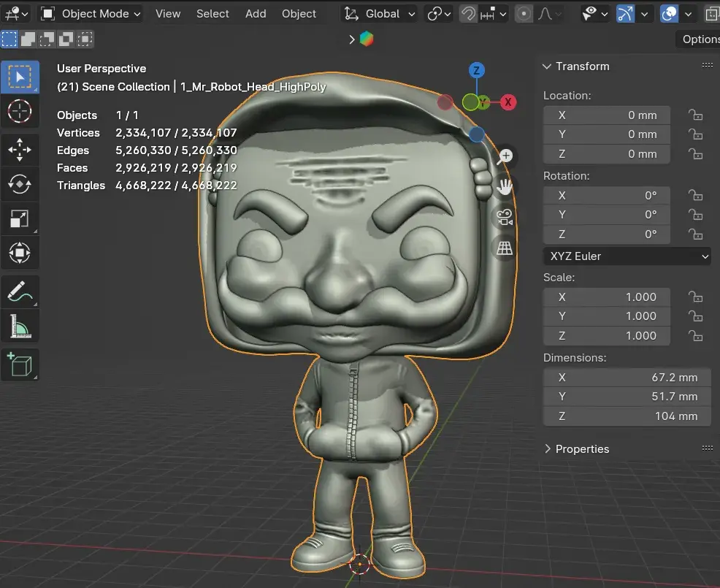
Task: Click the negative X red gizmo circle
Action: pyautogui.click(x=445, y=102)
